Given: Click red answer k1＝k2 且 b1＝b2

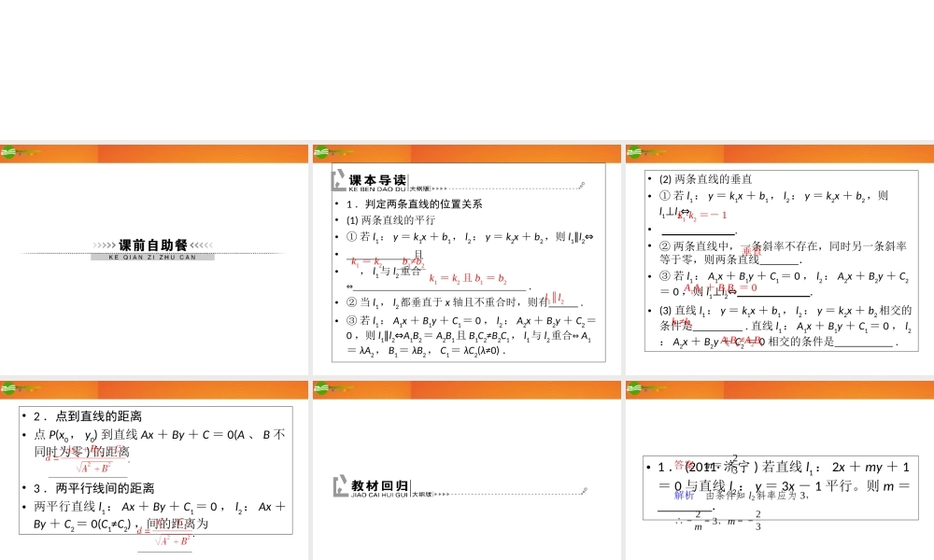Looking at the screenshot, I should pyautogui.click(x=468, y=278).
